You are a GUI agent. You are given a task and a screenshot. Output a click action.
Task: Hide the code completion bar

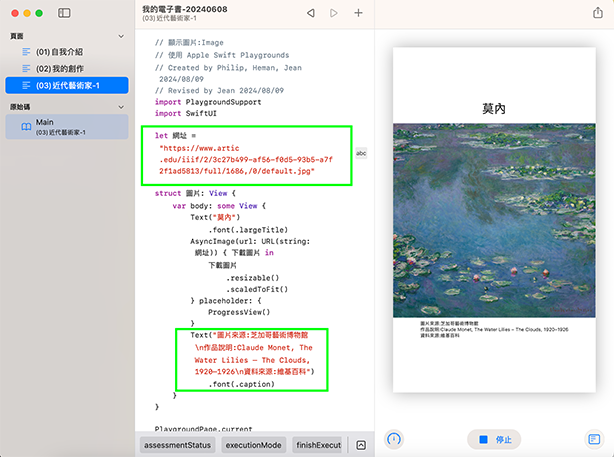pos(361,445)
